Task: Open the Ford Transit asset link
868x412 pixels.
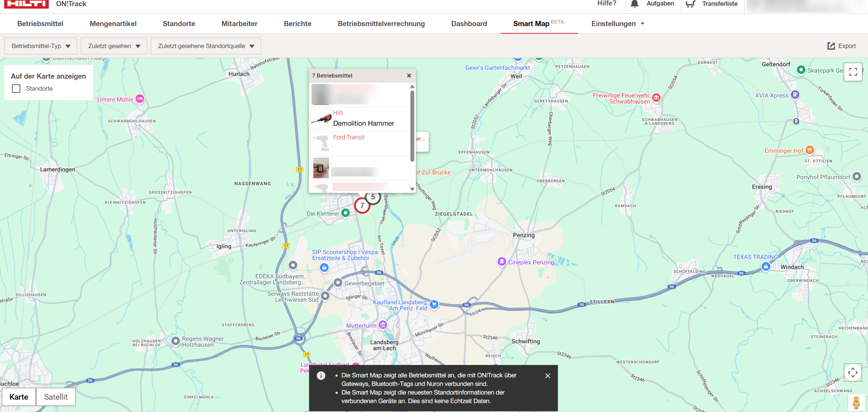Action: point(349,137)
